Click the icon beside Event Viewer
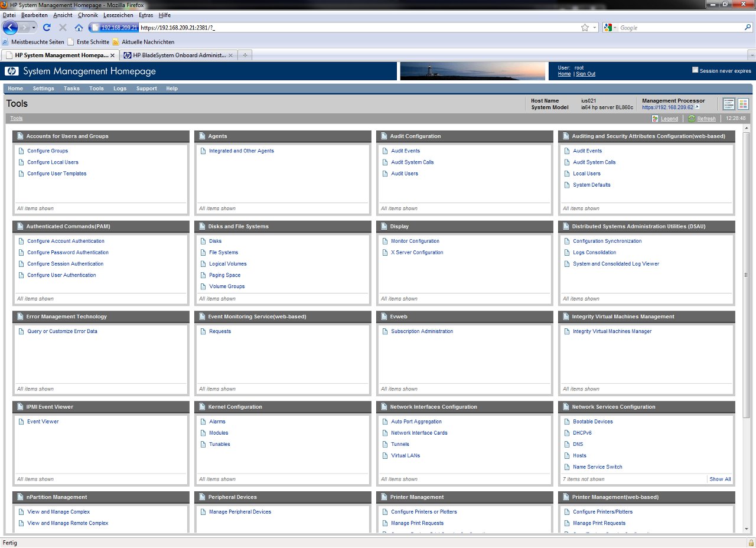Viewport: 756px width, 548px height. [x=22, y=422]
